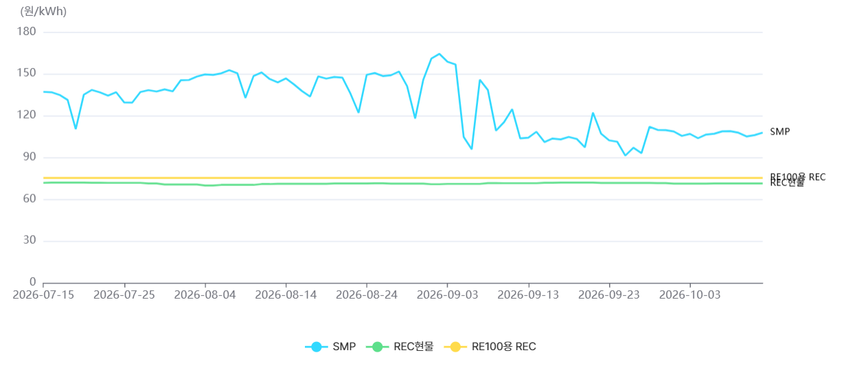Click the (원/kWh) unit label
This screenshot has width=868, height=366.
[43, 11]
